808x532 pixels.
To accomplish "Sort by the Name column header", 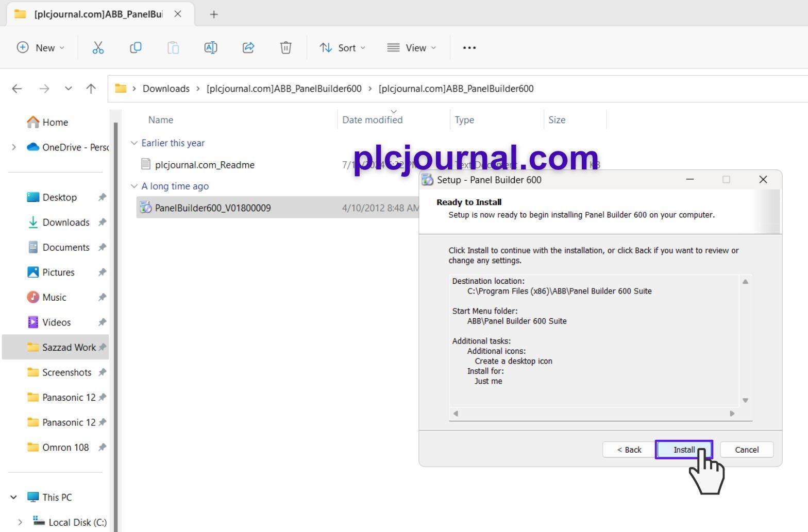I will coord(161,120).
